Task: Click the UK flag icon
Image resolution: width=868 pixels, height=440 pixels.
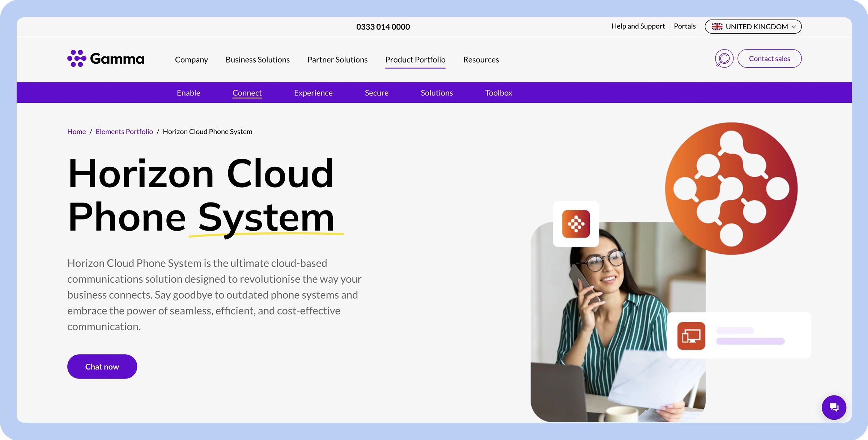Action: click(x=717, y=26)
